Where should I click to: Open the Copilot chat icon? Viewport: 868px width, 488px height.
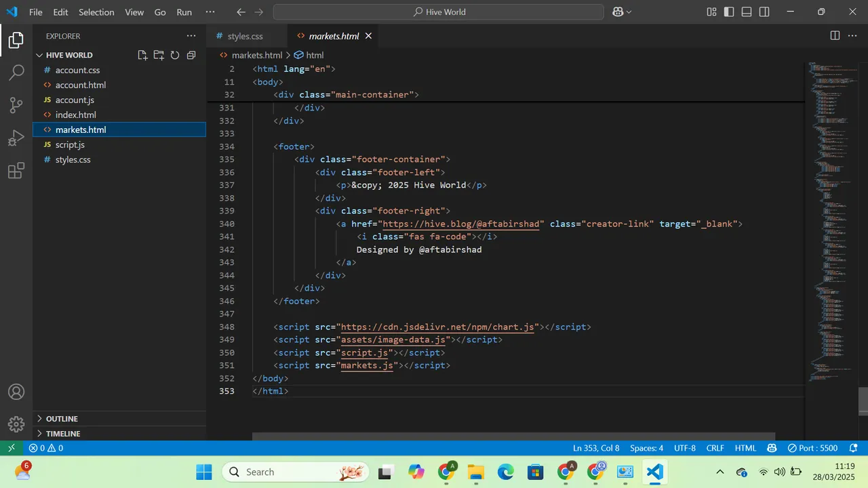pos(618,12)
